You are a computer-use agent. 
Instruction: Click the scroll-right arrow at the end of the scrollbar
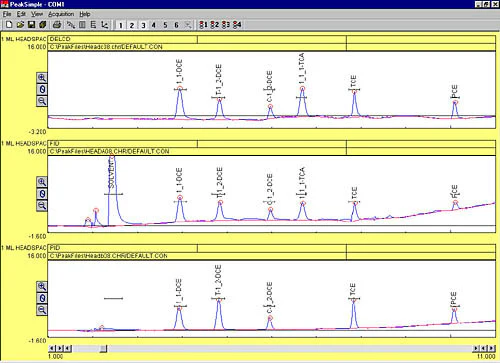[491, 349]
